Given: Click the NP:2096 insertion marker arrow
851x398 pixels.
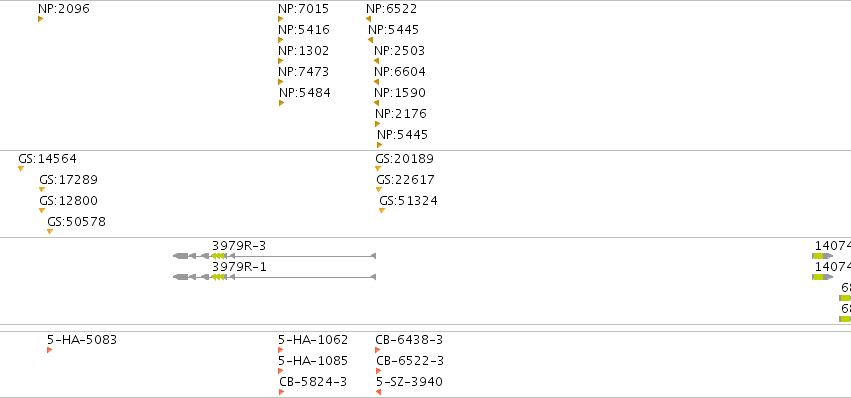Looking at the screenshot, I should [x=40, y=19].
